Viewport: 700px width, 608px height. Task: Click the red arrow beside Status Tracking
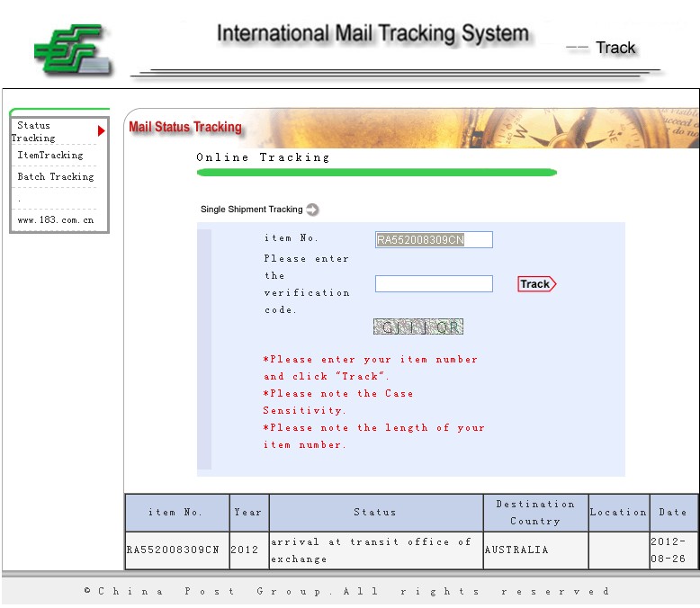coord(102,131)
